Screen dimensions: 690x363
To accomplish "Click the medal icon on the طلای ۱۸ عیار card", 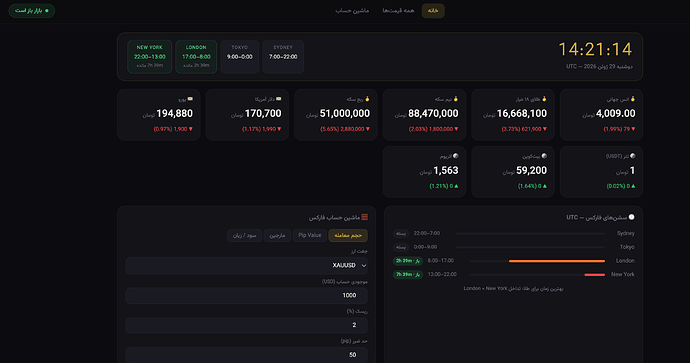I will pos(544,99).
